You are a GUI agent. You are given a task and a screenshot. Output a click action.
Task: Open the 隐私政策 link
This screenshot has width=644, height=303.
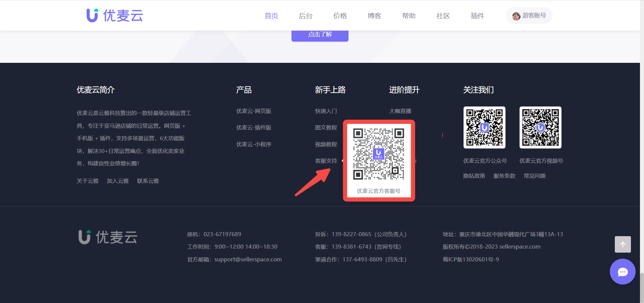pos(474,176)
